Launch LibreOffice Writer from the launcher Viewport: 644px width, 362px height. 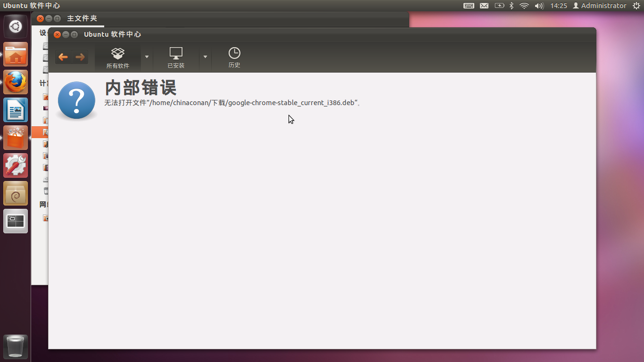click(16, 110)
